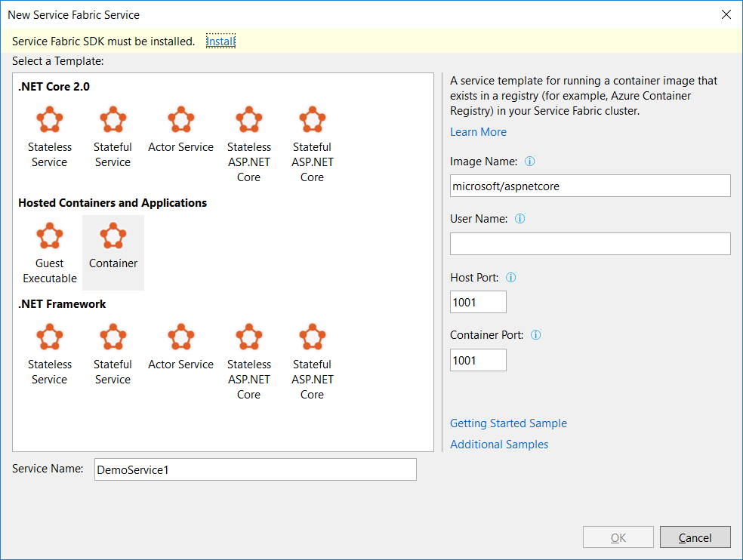Click the Container Port info icon
743x560 pixels.
pyautogui.click(x=536, y=335)
